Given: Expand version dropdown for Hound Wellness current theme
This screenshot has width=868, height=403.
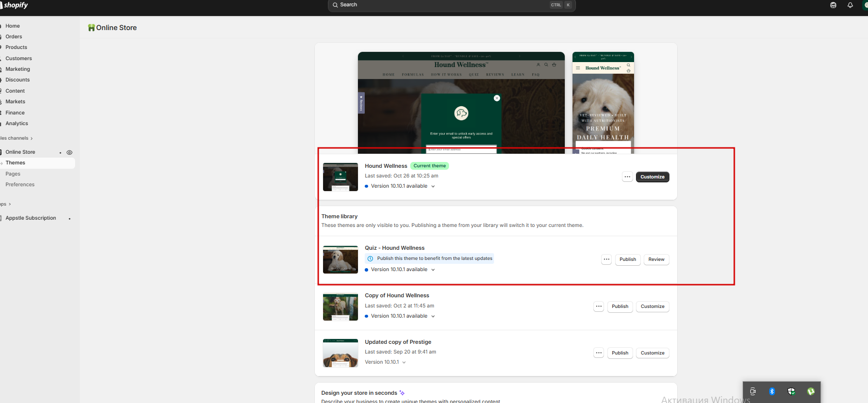Looking at the screenshot, I should (433, 186).
